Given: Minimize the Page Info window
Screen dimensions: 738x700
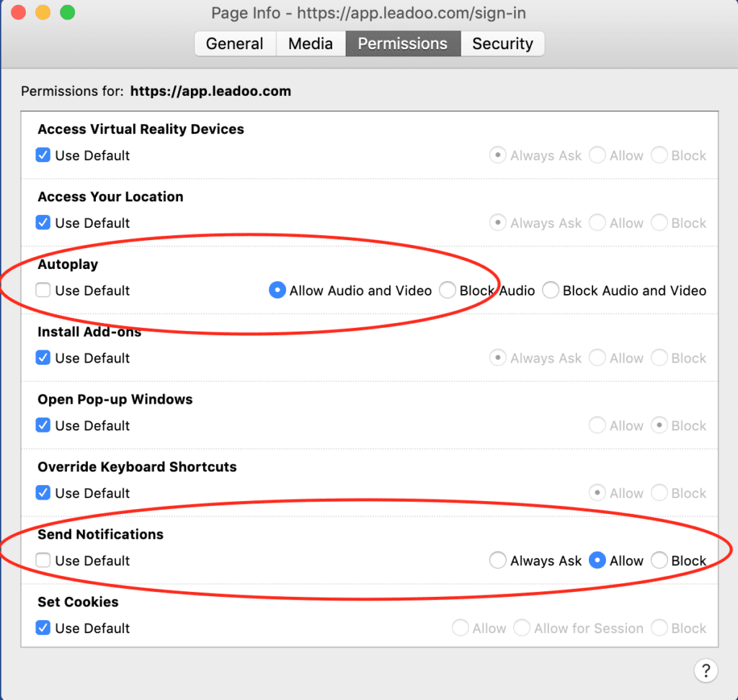Looking at the screenshot, I should point(42,12).
